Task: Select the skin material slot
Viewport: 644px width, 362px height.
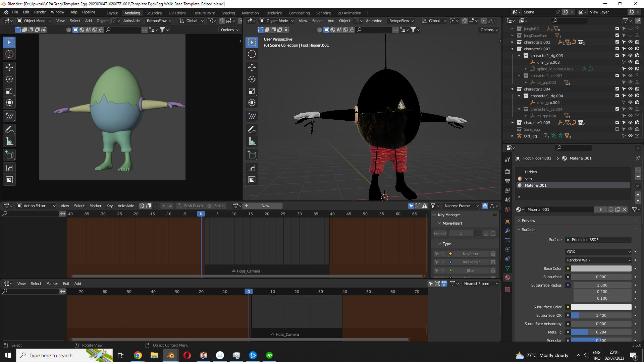Action: (x=528, y=179)
